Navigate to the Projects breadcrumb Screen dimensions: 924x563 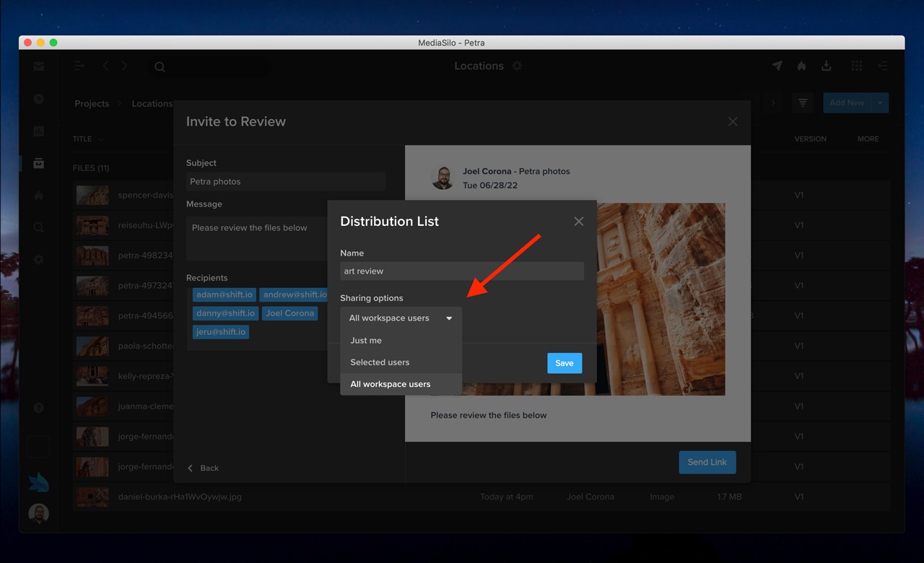[91, 103]
